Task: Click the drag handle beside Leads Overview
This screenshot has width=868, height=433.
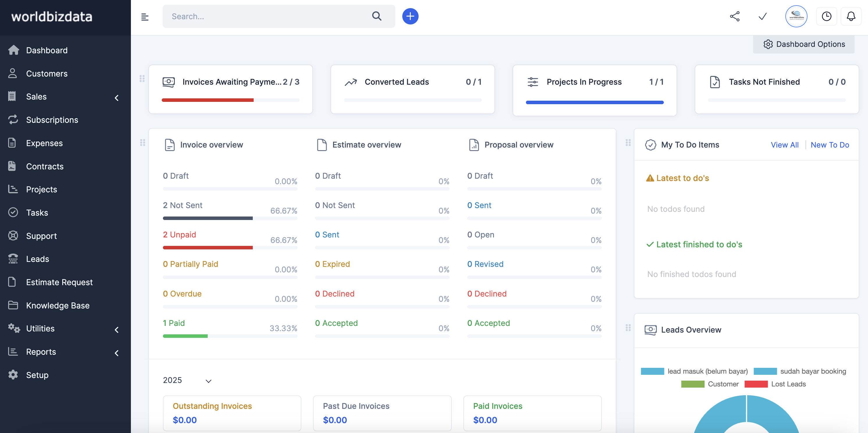Action: click(x=628, y=328)
